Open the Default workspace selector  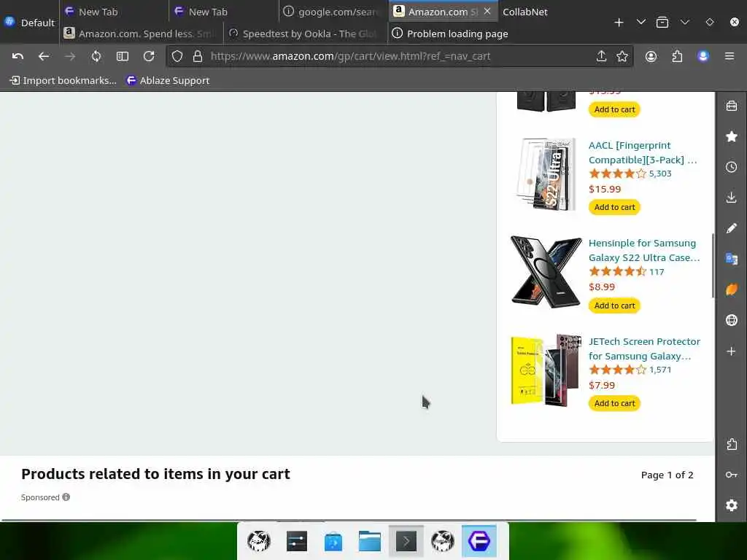click(x=29, y=23)
